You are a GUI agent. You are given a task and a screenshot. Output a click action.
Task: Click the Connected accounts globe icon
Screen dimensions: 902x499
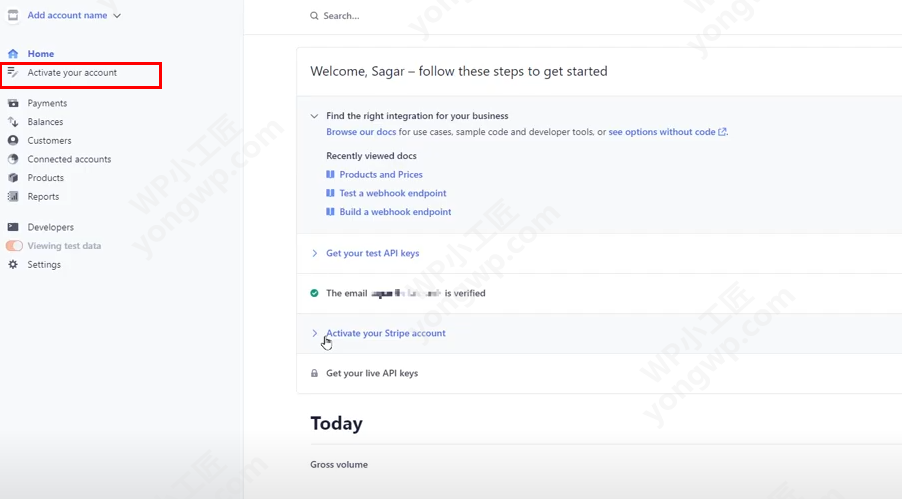point(13,159)
